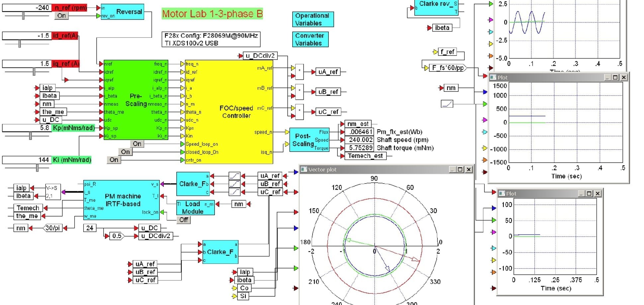Toggle the On button for rev_on input
644x305 pixels.
tap(61, 16)
